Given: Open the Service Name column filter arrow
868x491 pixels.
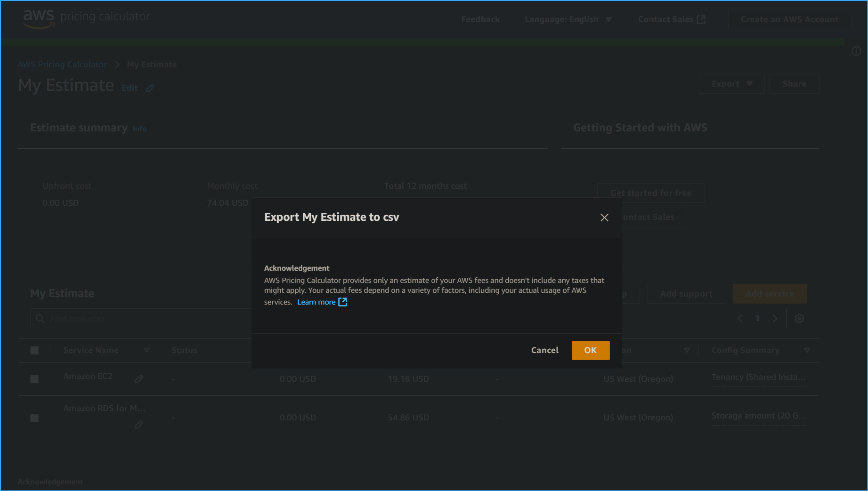Looking at the screenshot, I should pos(146,350).
